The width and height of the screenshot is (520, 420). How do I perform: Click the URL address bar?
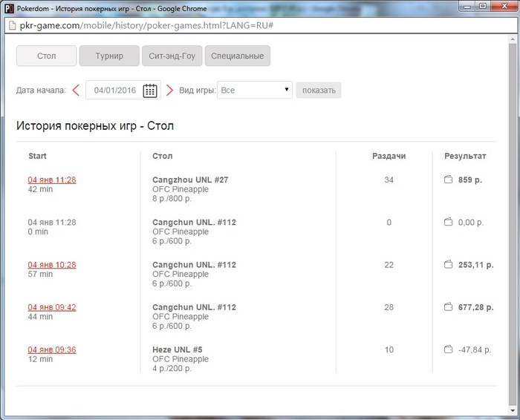pos(261,25)
